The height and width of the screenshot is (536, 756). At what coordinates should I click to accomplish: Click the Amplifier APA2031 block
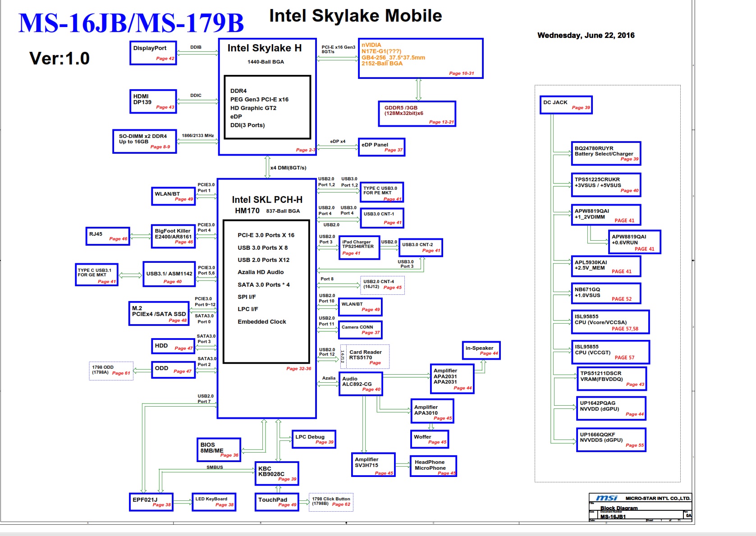click(452, 379)
